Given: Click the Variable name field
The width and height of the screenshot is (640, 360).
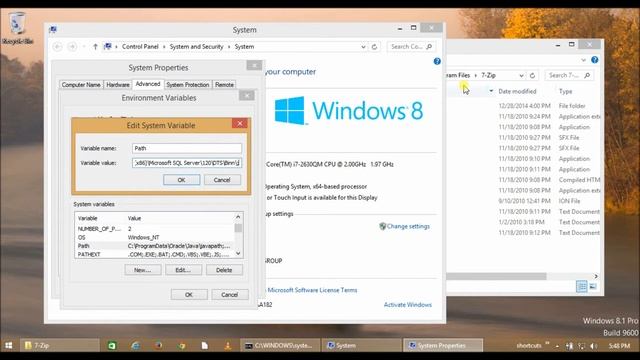Looking at the screenshot, I should [x=187, y=148].
